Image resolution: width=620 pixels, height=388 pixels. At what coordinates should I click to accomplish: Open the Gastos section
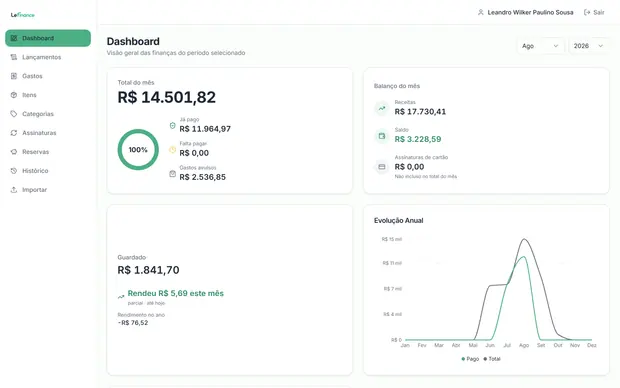(x=48, y=76)
